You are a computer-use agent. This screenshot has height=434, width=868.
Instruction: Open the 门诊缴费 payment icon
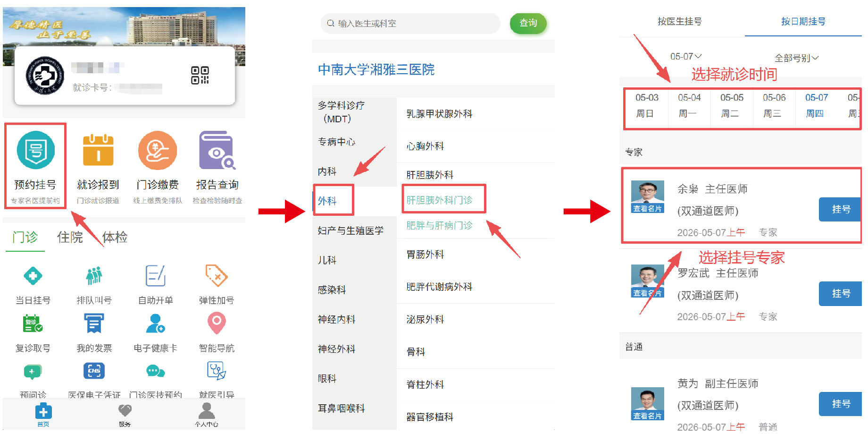[x=158, y=150]
